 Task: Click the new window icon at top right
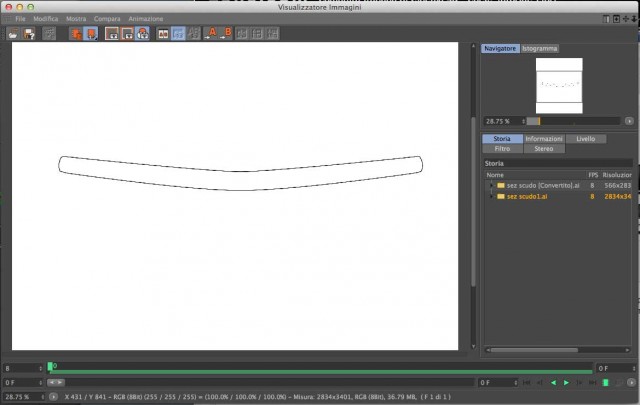pos(616,19)
